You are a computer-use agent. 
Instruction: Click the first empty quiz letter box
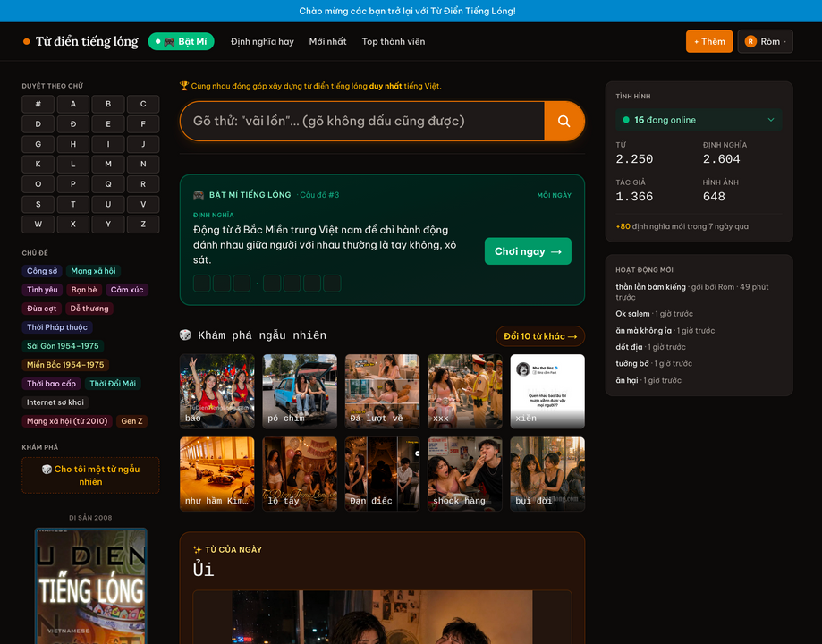pos(202,284)
